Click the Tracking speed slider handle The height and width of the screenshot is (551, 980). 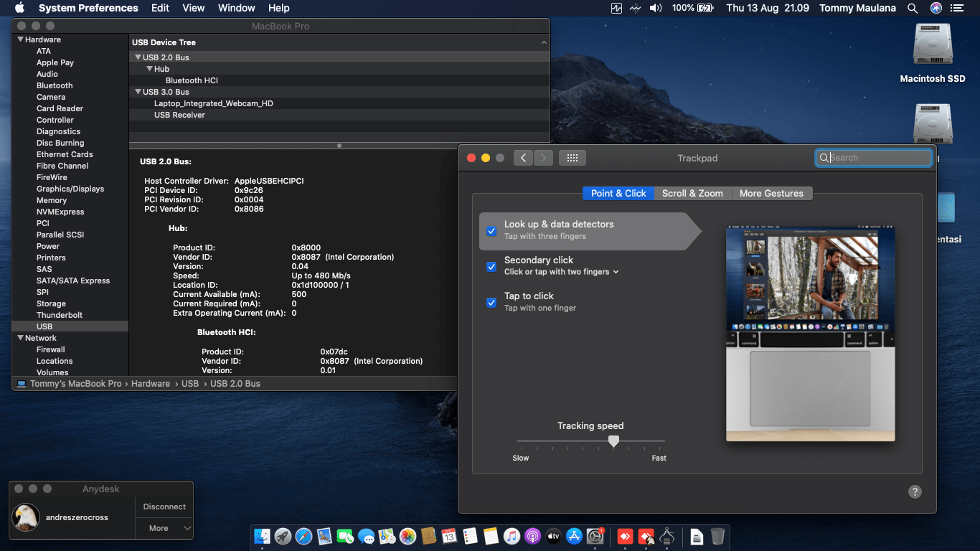pos(613,441)
